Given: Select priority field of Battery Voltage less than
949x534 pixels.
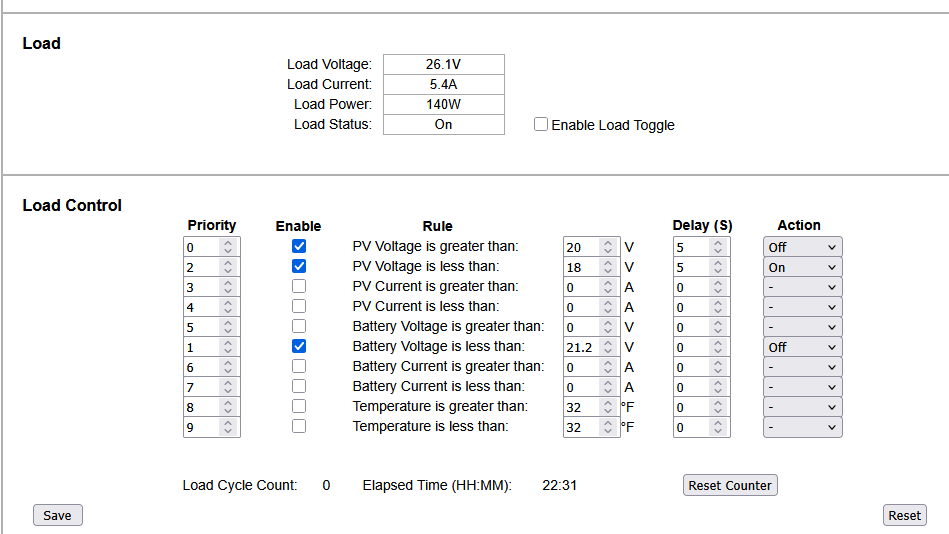Looking at the screenshot, I should point(211,347).
